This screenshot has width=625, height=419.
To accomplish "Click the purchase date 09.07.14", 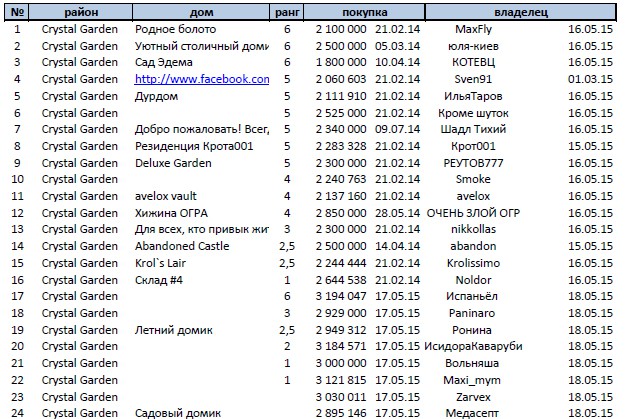I will click(x=397, y=130).
